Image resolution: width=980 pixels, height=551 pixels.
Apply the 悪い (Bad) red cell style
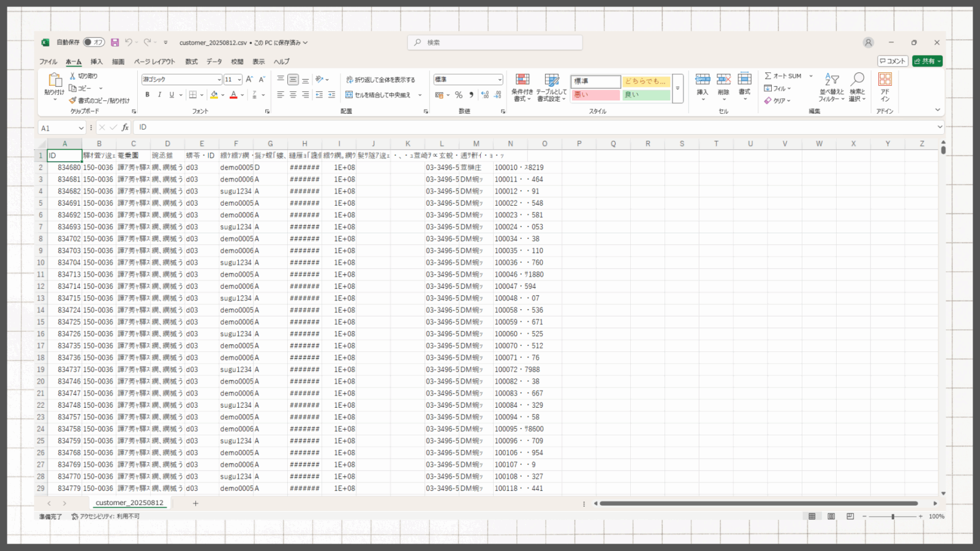tap(595, 95)
